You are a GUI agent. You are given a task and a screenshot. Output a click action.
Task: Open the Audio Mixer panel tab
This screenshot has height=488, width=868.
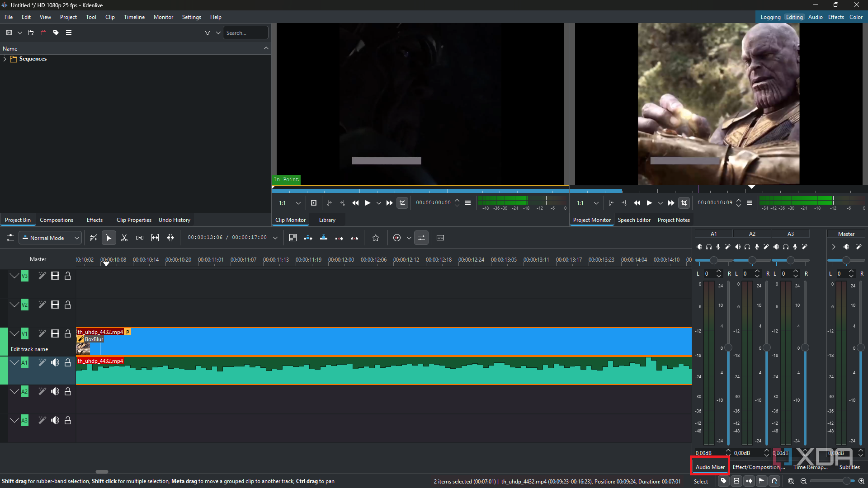[710, 467]
